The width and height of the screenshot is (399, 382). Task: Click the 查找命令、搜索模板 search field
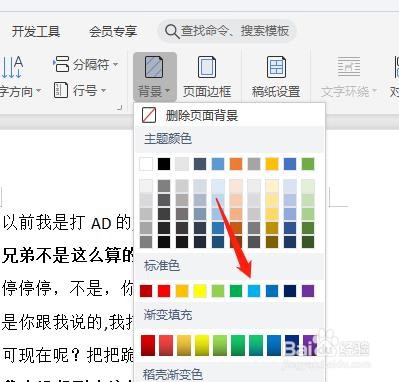[x=227, y=31]
